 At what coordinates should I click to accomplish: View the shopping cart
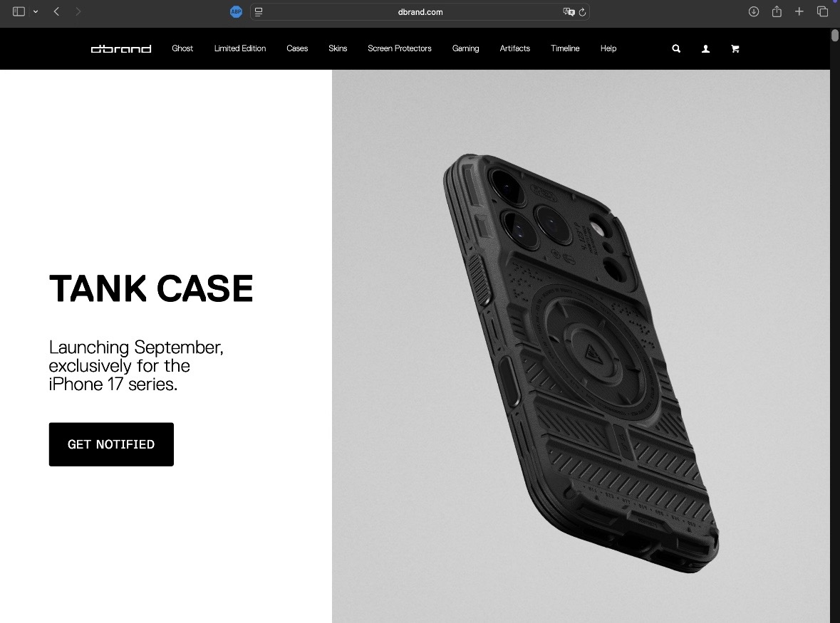click(x=735, y=48)
